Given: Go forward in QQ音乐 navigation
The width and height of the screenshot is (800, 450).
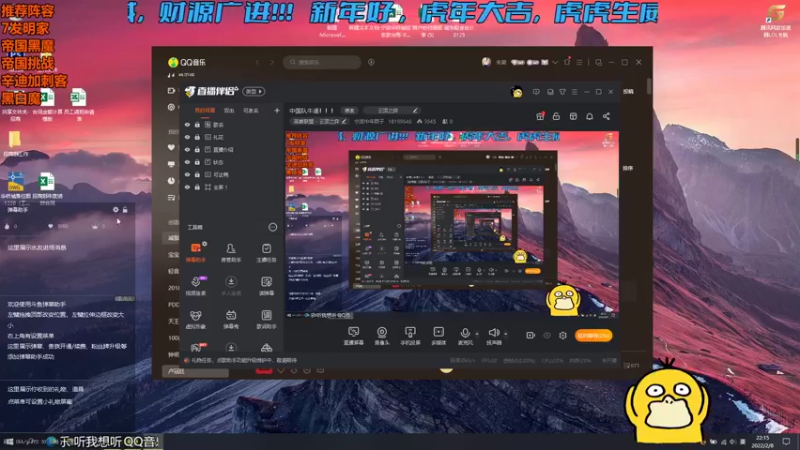Looking at the screenshot, I should click(272, 62).
